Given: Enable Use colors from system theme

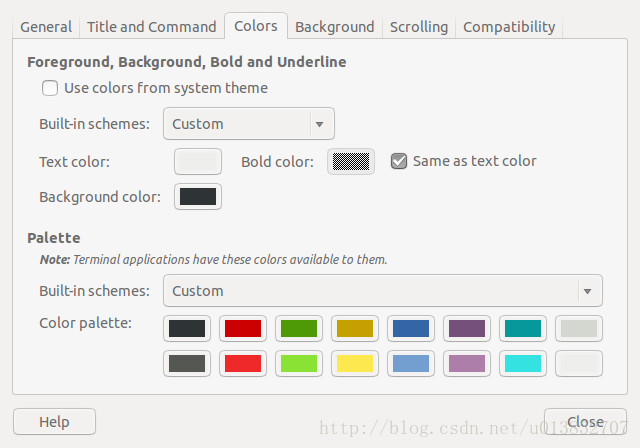Looking at the screenshot, I should click(x=50, y=88).
